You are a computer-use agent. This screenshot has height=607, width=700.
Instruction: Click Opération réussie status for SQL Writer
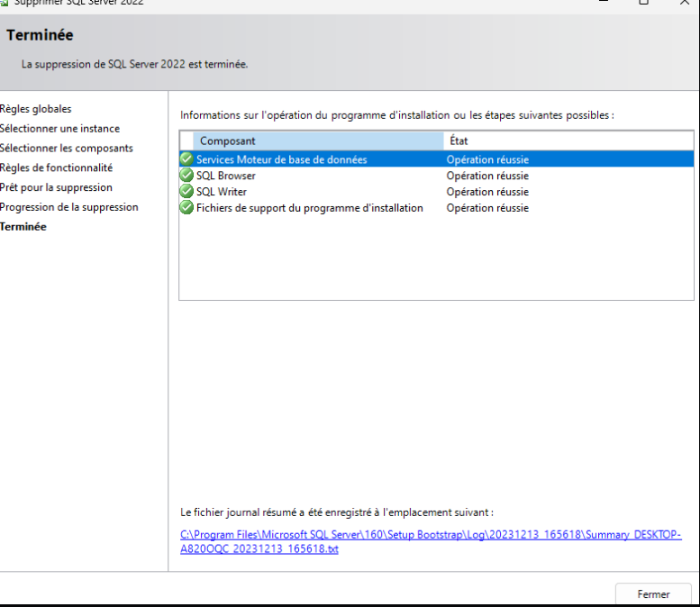coord(487,192)
